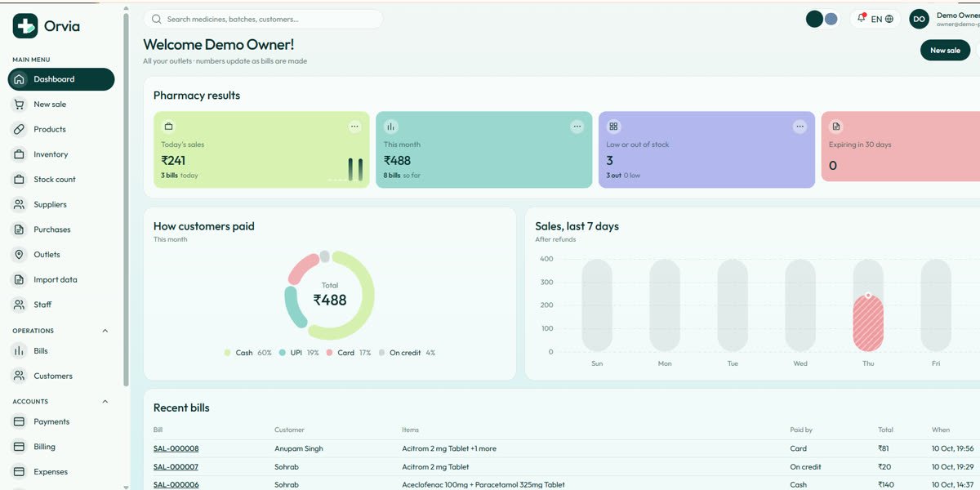Click the UPI legend swatch
Screen dimensions: 980x490
click(283, 353)
